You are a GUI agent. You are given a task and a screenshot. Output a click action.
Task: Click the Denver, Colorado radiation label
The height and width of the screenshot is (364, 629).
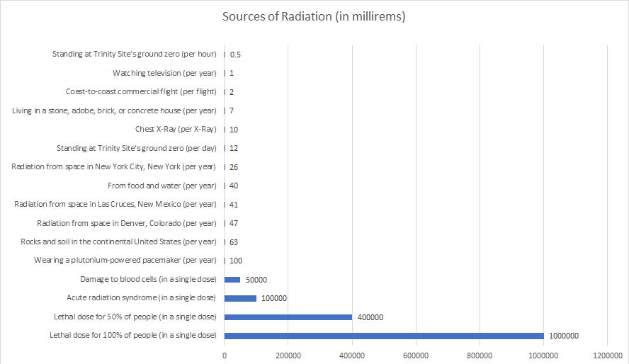[126, 223]
